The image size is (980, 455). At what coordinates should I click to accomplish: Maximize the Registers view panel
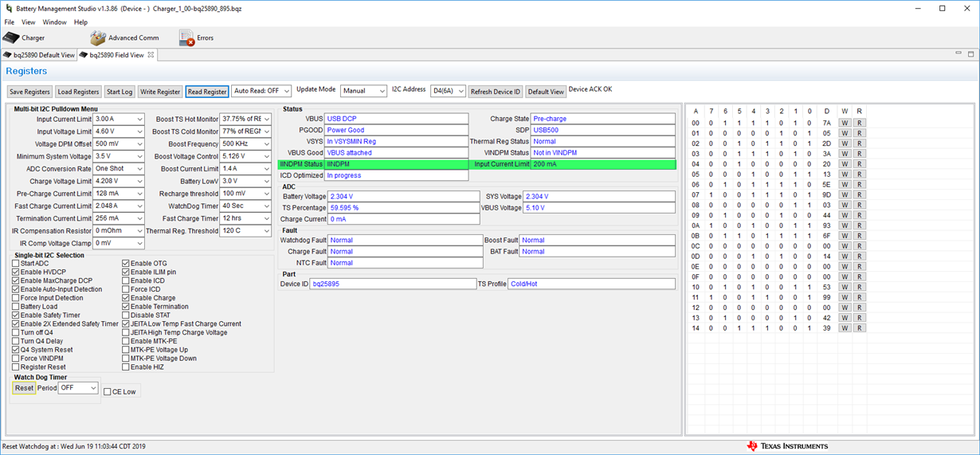click(971, 55)
